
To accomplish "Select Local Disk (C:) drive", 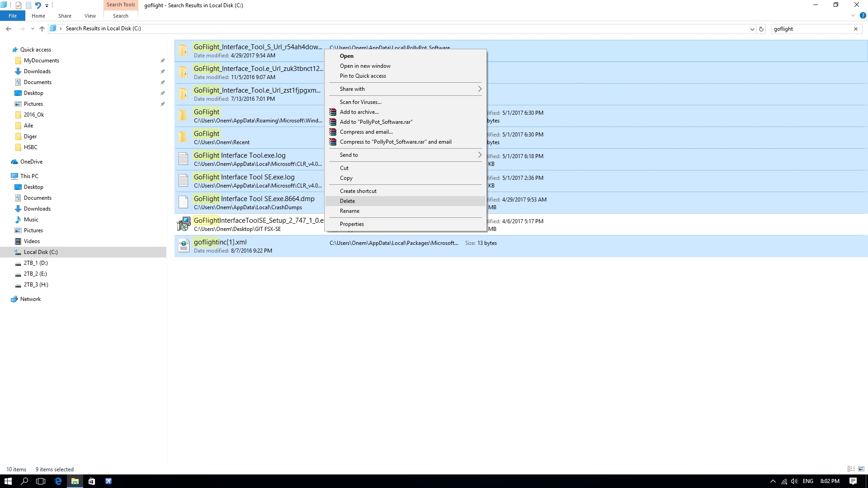I will (x=41, y=252).
